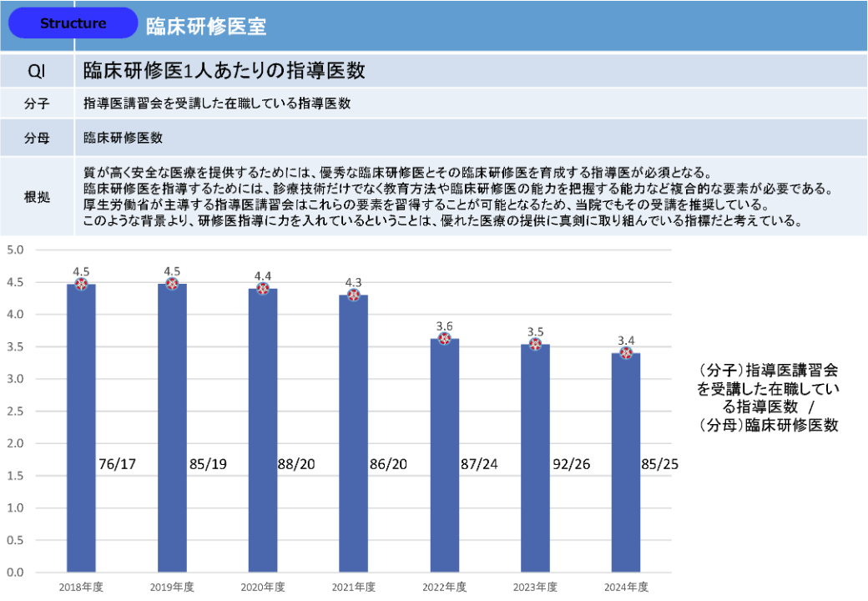
Task: Click the red marker on the 2021年度 bar
Action: click(x=354, y=295)
